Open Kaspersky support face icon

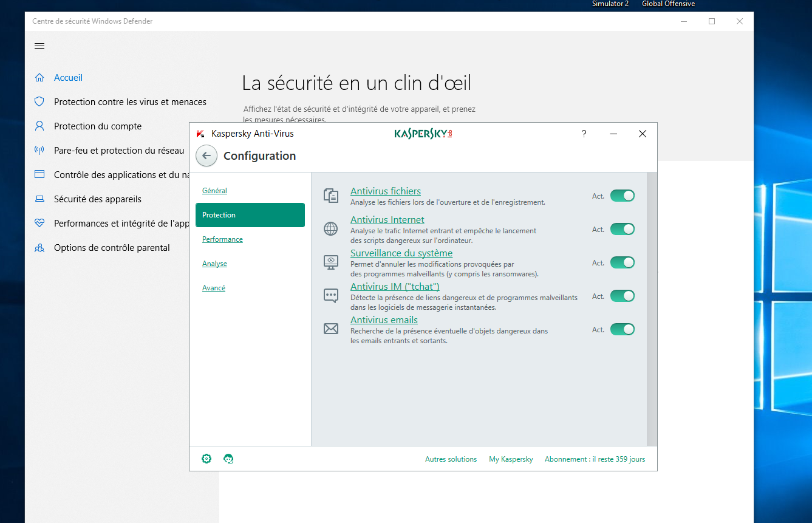(229, 459)
